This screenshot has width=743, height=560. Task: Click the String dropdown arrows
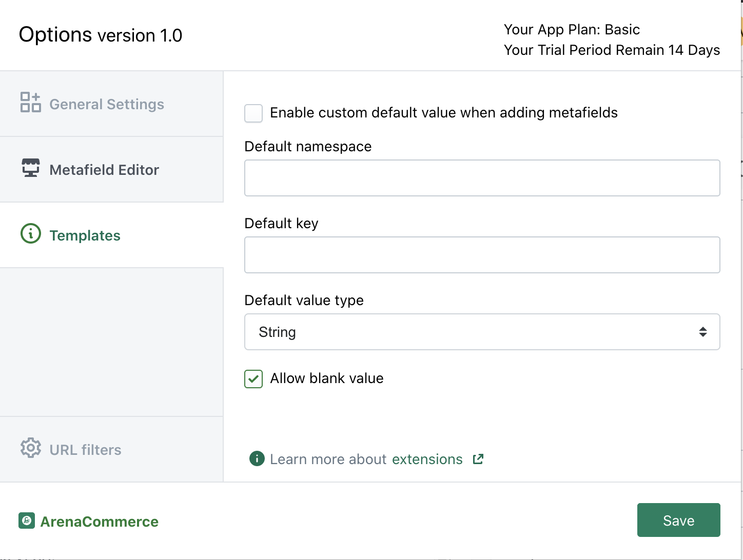pos(702,332)
